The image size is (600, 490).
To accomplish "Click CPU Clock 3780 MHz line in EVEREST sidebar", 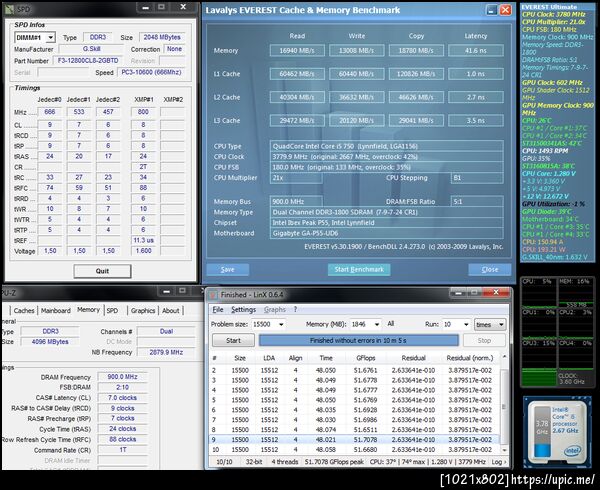I will [x=554, y=15].
